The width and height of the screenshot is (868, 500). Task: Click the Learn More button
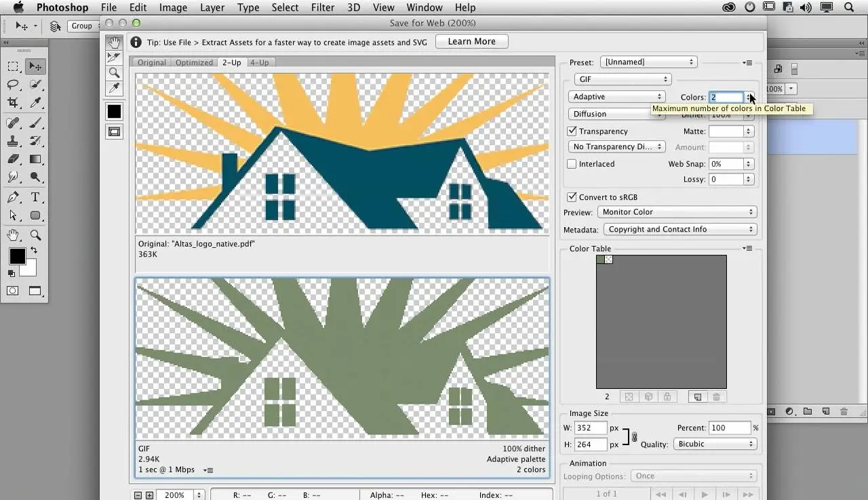pos(471,41)
